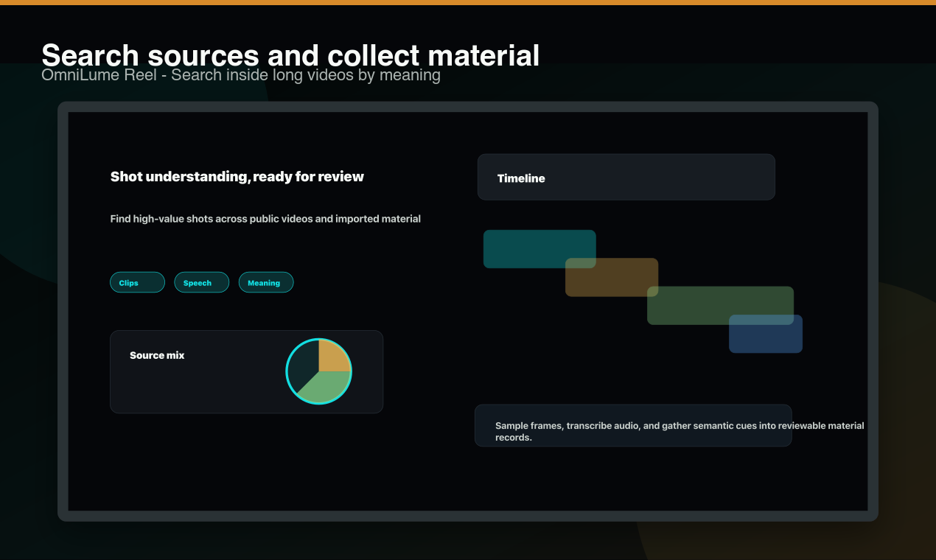Click the 'Shot understanding, ready for review' heading

pyautogui.click(x=237, y=176)
